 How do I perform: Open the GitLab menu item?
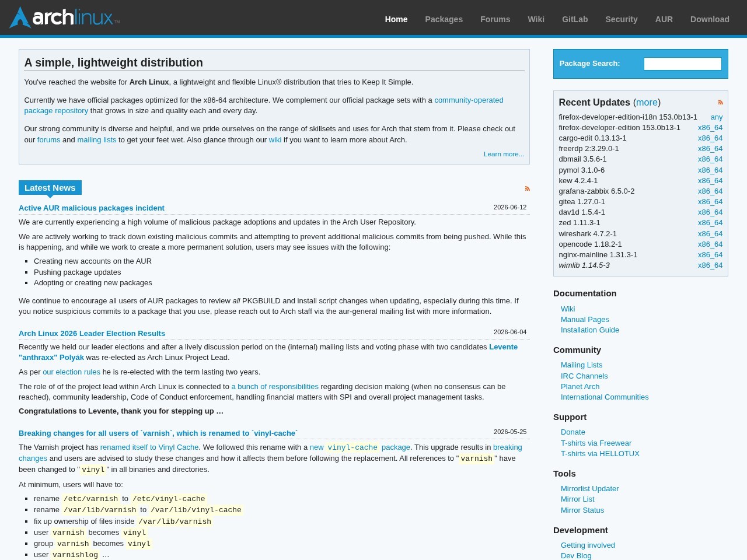[x=575, y=19]
